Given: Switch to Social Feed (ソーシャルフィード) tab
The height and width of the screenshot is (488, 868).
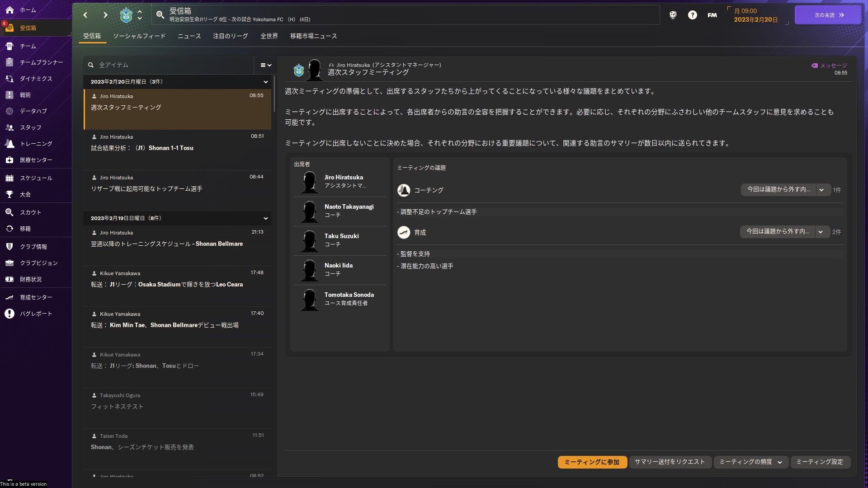Looking at the screenshot, I should coord(139,36).
